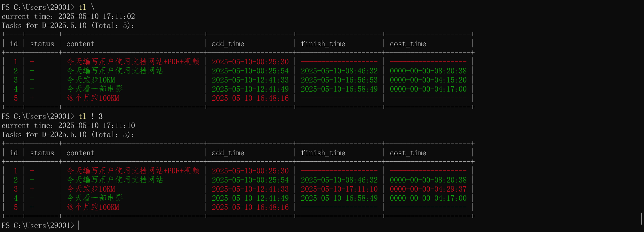Click finish time 2025-05-10-16:56:53 cell

(339, 80)
